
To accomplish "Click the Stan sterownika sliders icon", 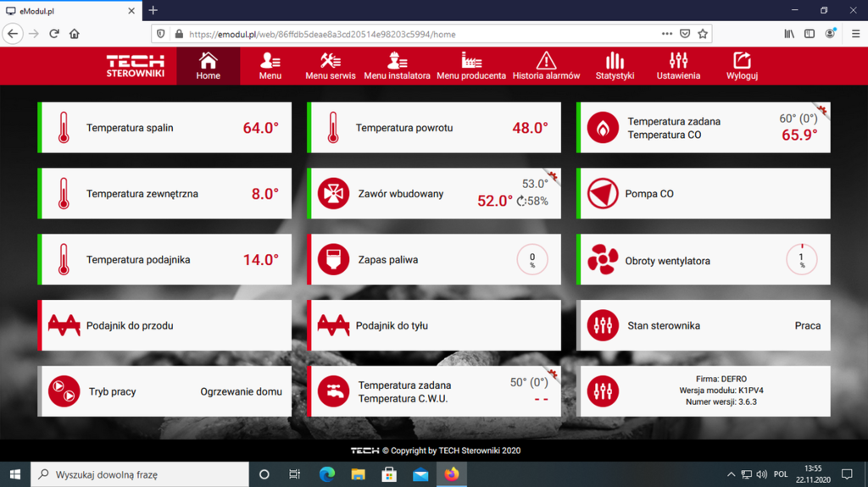I will tap(603, 325).
